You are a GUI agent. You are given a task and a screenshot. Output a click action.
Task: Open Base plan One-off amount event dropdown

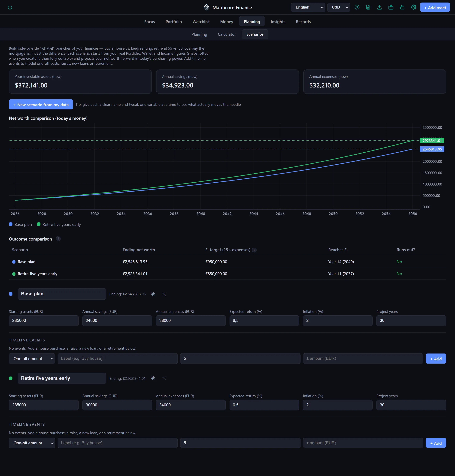32,358
